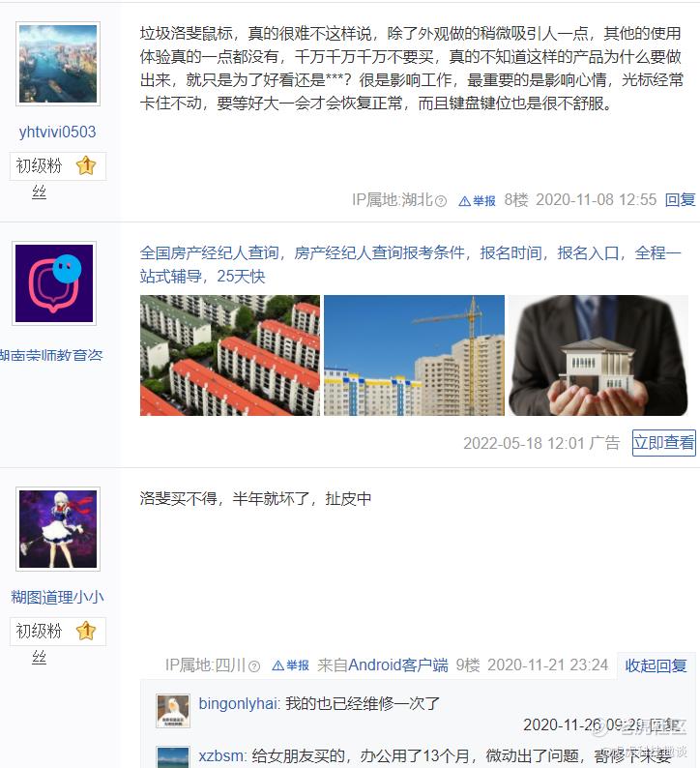
Task: Report the 9楼 post with 举报
Action: pos(290,665)
